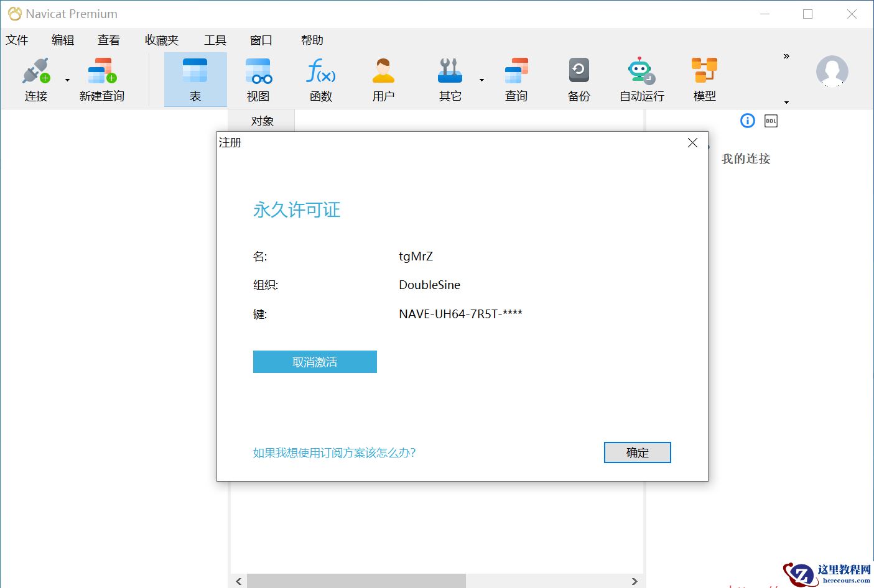Confirm with the 确定 (OK) button
Image resolution: width=874 pixels, height=588 pixels.
[638, 452]
